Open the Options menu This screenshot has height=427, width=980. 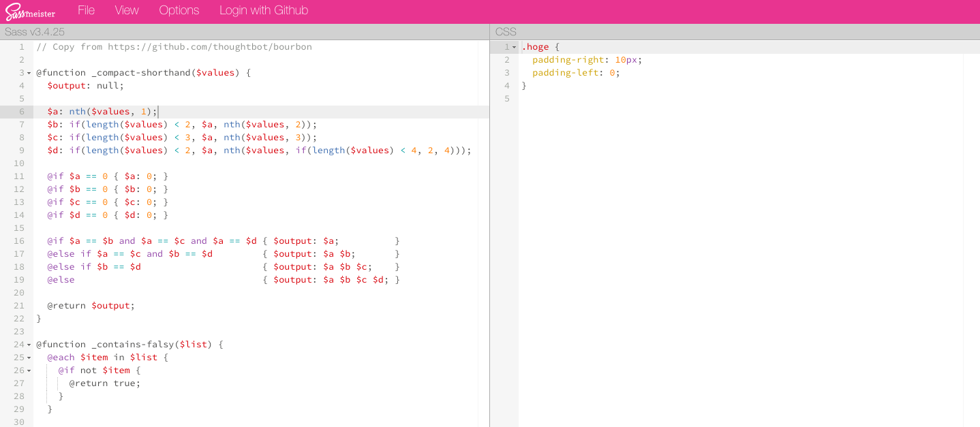click(x=179, y=10)
